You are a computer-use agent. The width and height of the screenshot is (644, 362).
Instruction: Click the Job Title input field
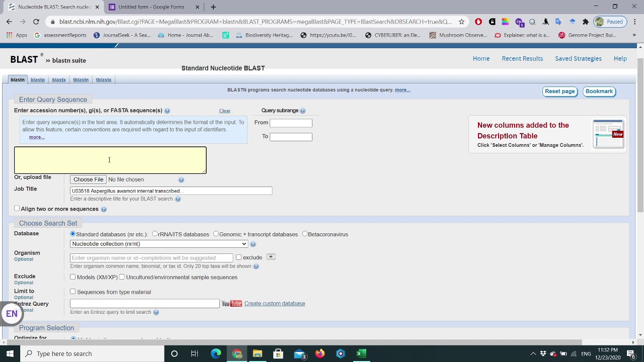(171, 191)
